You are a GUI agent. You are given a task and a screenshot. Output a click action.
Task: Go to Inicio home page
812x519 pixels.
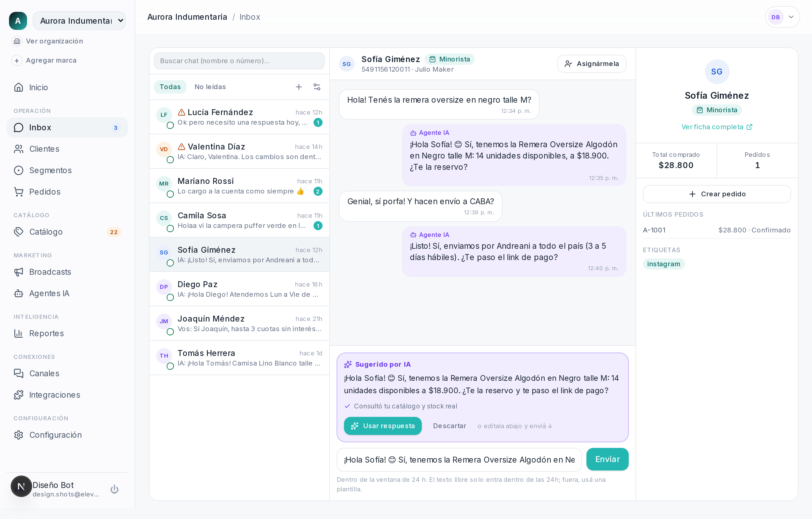67,87
